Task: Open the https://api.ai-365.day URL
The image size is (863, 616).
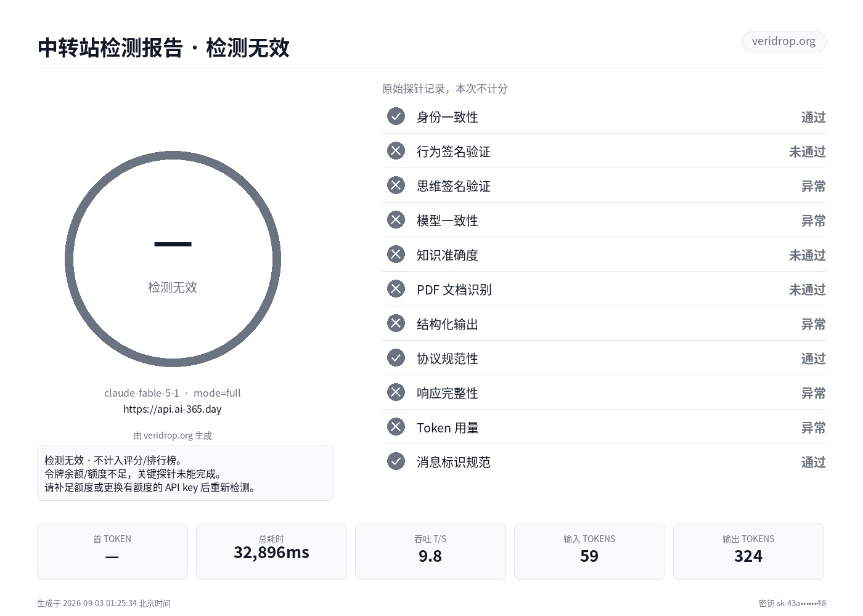Action: click(172, 409)
